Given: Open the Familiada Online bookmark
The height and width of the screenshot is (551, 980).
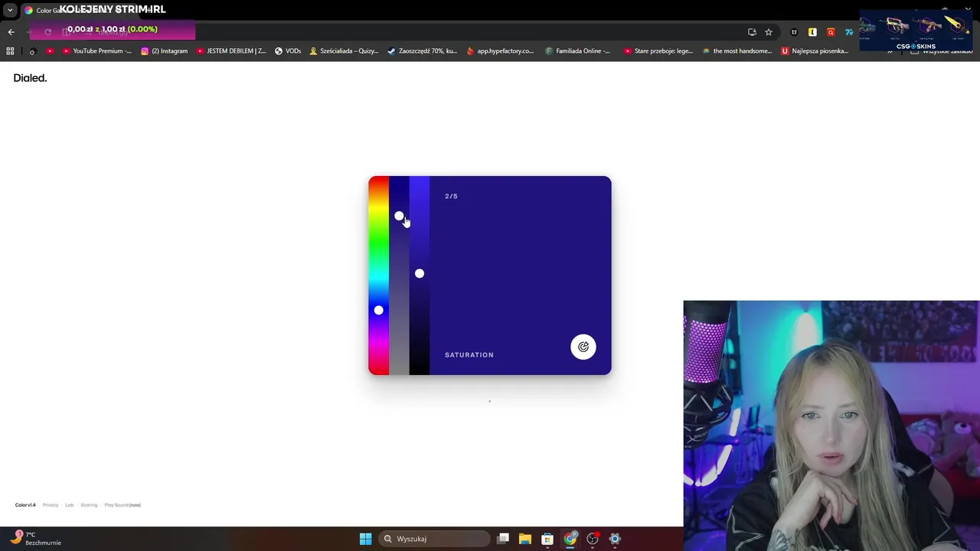Looking at the screenshot, I should [578, 51].
